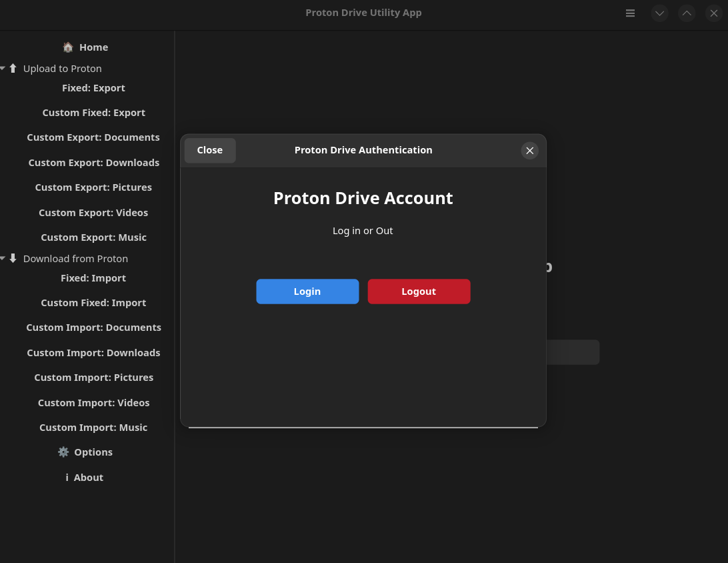Click the About info icon
Image resolution: width=728 pixels, height=563 pixels.
pyautogui.click(x=67, y=477)
